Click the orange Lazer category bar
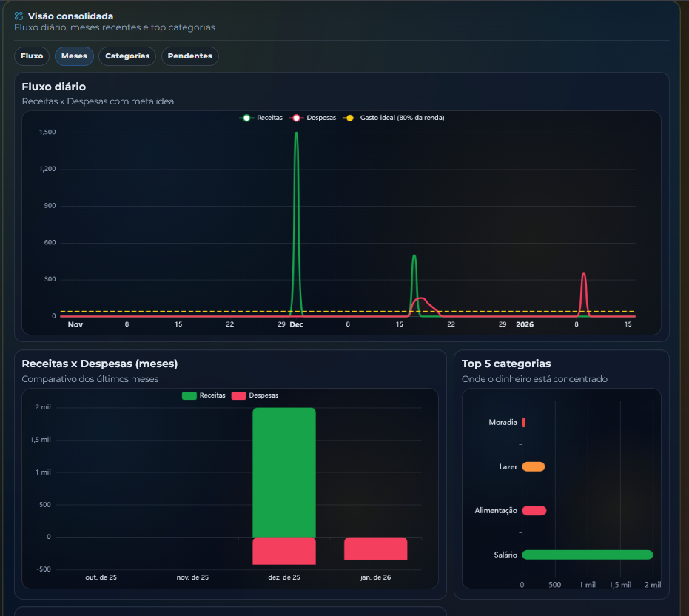The height and width of the screenshot is (616, 689). tap(533, 466)
